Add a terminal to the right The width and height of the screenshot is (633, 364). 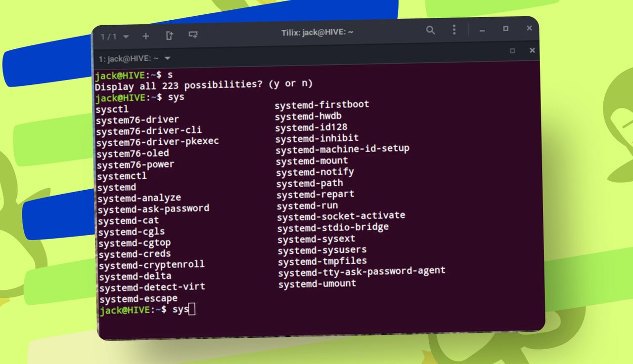pyautogui.click(x=170, y=36)
